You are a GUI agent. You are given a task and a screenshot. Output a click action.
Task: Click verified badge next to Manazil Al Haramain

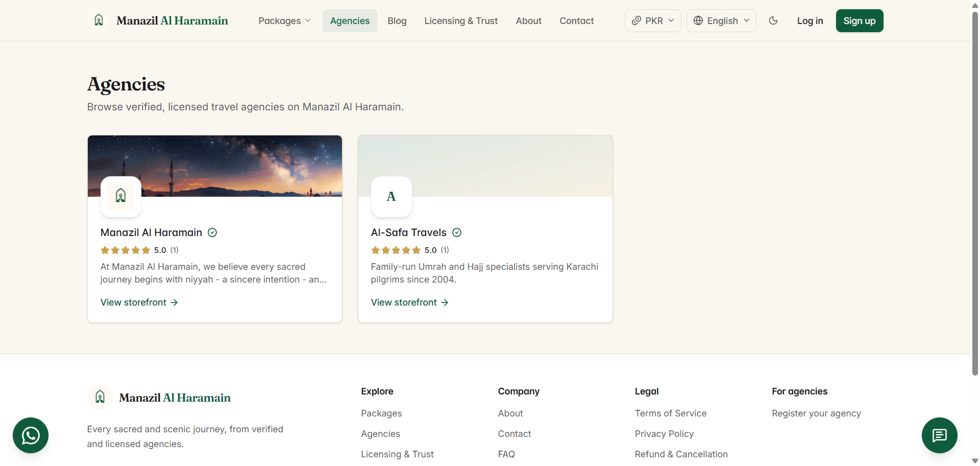point(212,232)
